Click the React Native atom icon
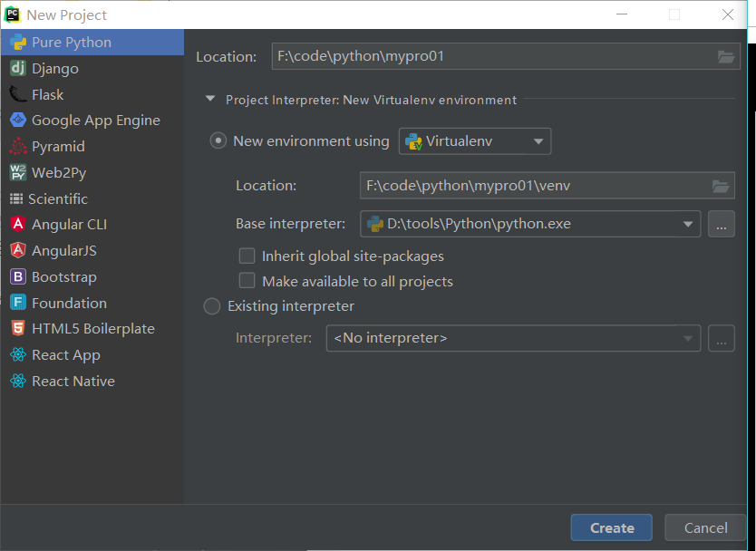Screen dimensions: 756x551 pyautogui.click(x=18, y=381)
